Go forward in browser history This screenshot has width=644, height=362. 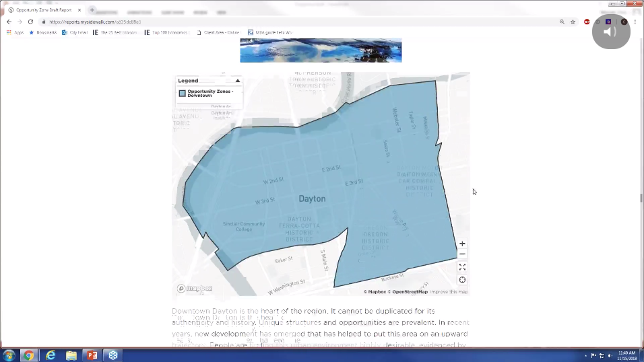click(20, 22)
